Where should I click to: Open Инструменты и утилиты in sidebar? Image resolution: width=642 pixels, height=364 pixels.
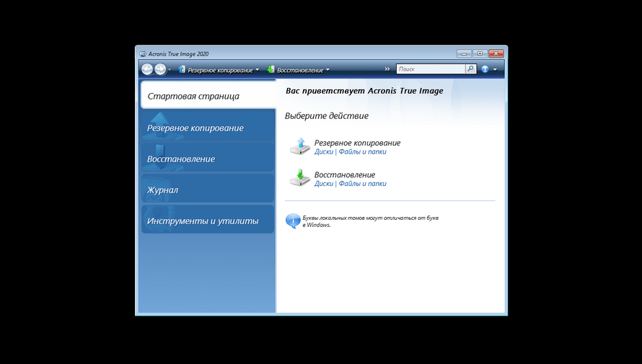206,221
